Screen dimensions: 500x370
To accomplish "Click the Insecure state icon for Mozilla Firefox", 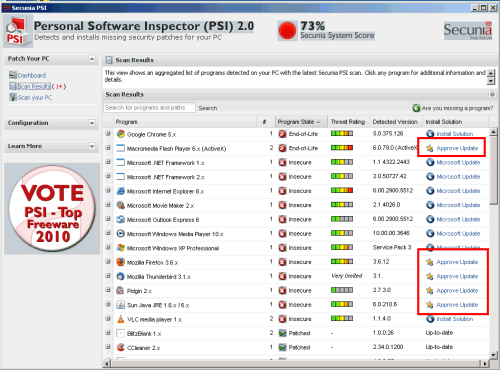I will click(x=283, y=262).
